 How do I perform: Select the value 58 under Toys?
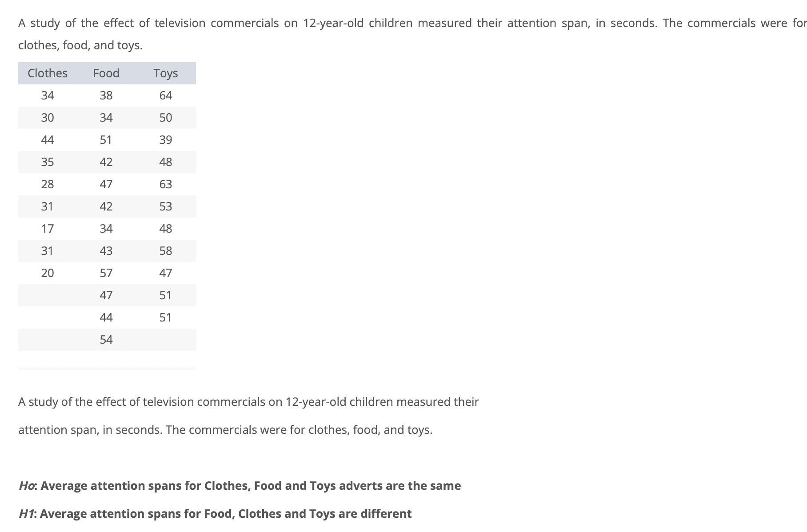[165, 251]
